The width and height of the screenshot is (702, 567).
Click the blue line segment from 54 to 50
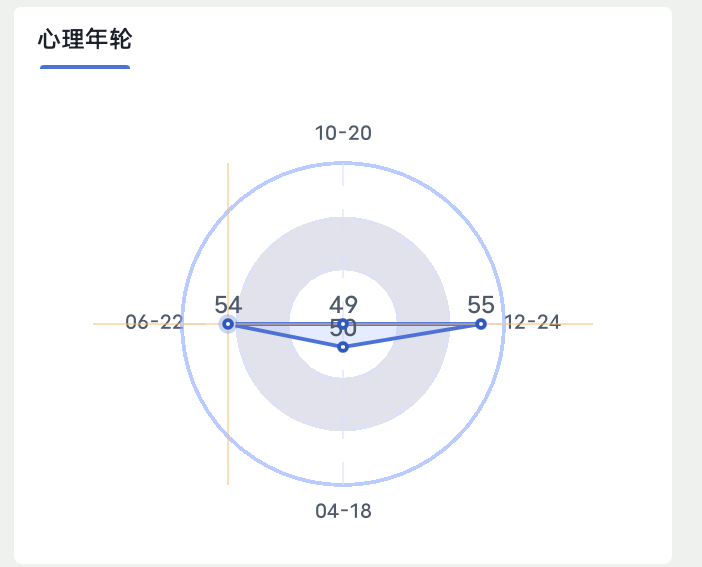click(x=285, y=335)
